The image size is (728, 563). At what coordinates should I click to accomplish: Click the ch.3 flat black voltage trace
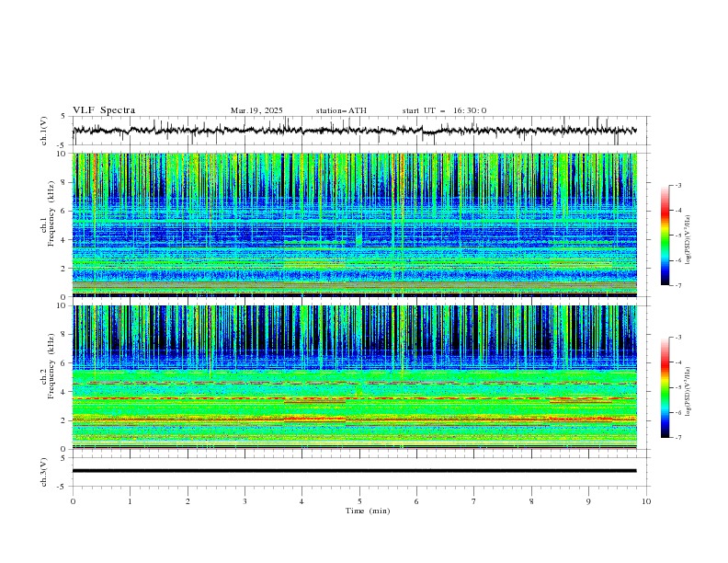pos(354,471)
